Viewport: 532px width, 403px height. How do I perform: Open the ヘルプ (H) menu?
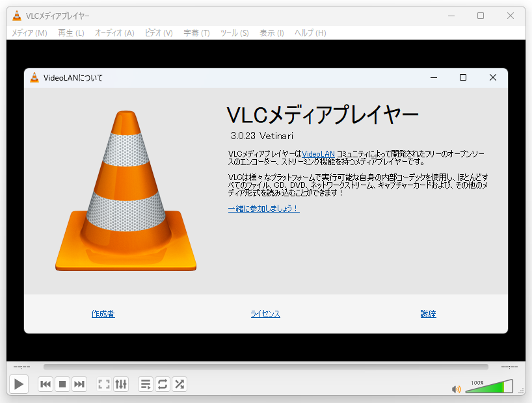[310, 33]
